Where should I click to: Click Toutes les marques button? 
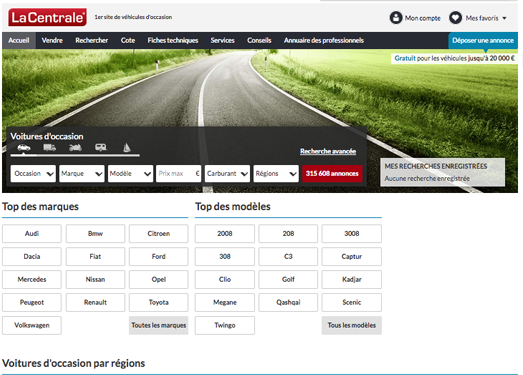(x=159, y=326)
